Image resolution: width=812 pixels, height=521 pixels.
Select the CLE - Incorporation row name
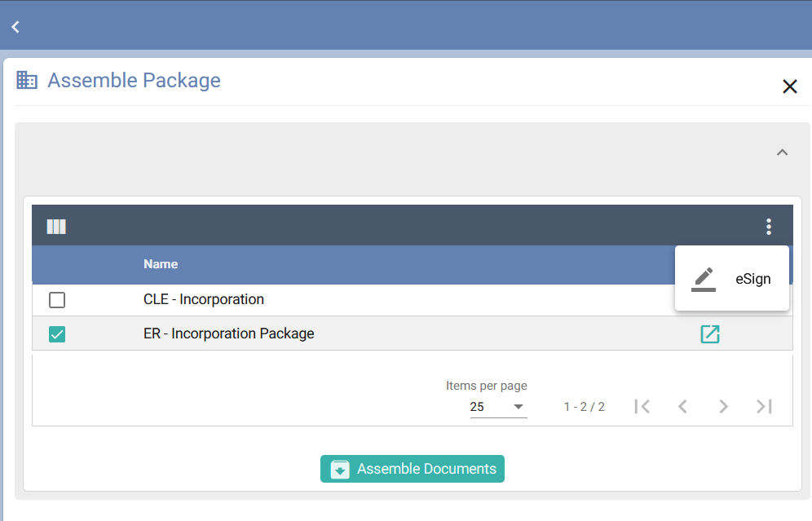(204, 299)
